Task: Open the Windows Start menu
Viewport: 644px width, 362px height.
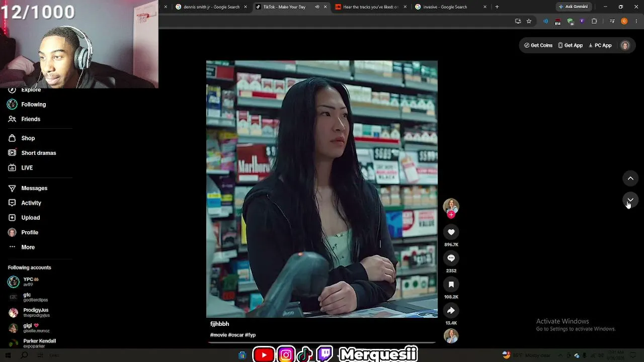Action: point(8,355)
